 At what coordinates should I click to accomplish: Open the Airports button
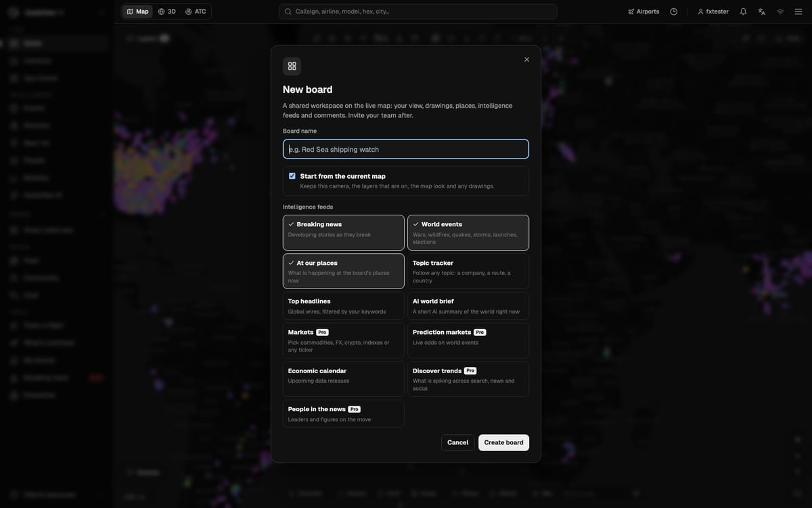click(644, 12)
